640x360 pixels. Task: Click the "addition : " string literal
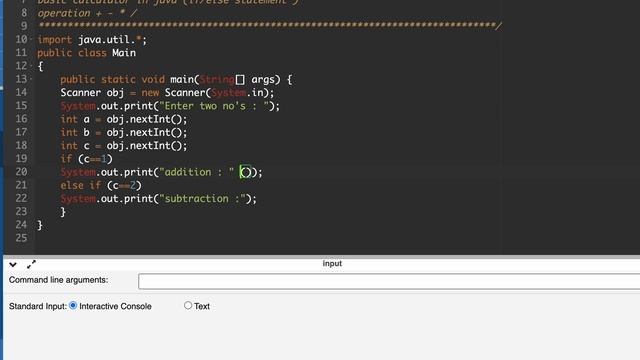197,172
